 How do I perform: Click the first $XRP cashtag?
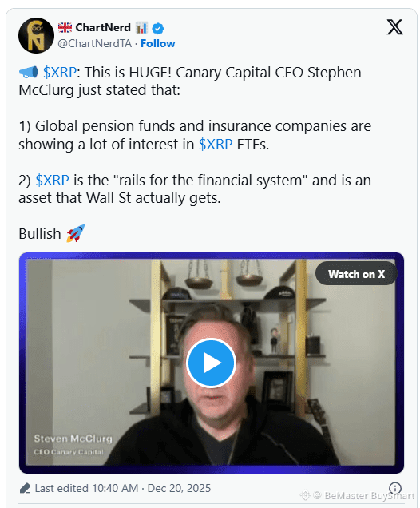click(x=60, y=72)
